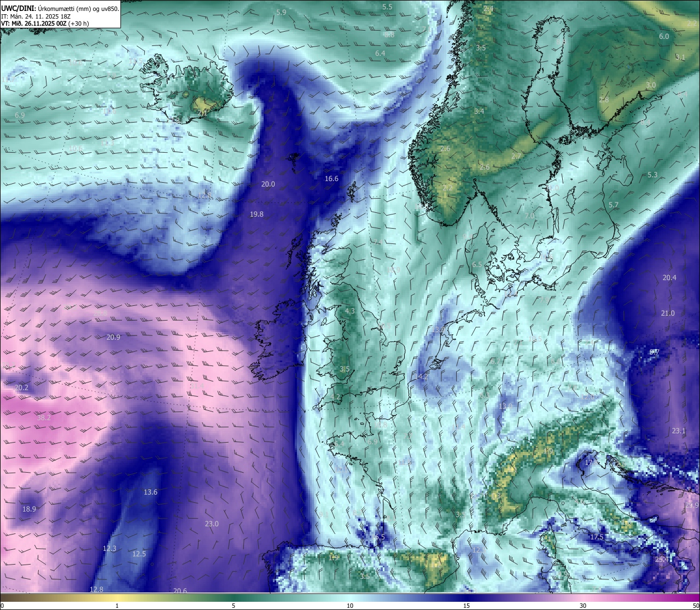Click the colorbar tick label 5
The height and width of the screenshot is (610, 700).
(x=234, y=606)
